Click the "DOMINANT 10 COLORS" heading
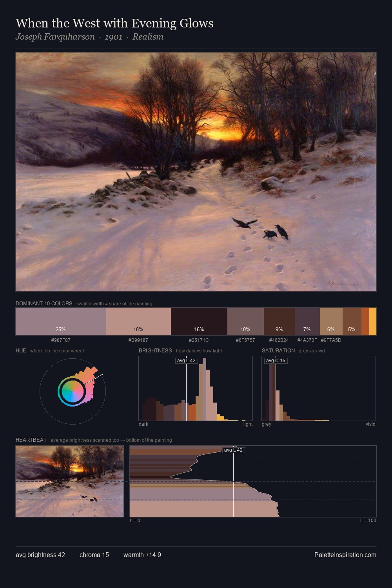 [x=44, y=303]
